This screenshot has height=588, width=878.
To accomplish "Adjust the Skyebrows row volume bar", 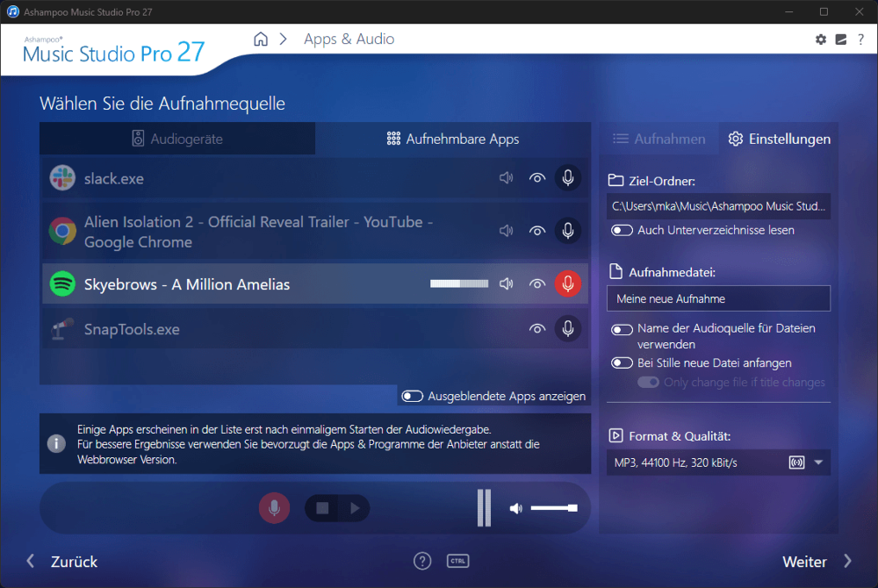I will [x=459, y=283].
